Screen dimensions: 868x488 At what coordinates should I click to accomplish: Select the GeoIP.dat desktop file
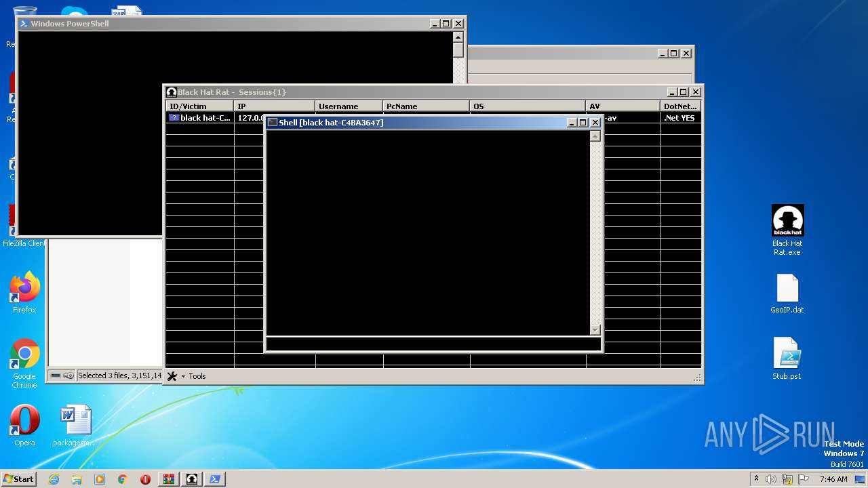coord(787,293)
